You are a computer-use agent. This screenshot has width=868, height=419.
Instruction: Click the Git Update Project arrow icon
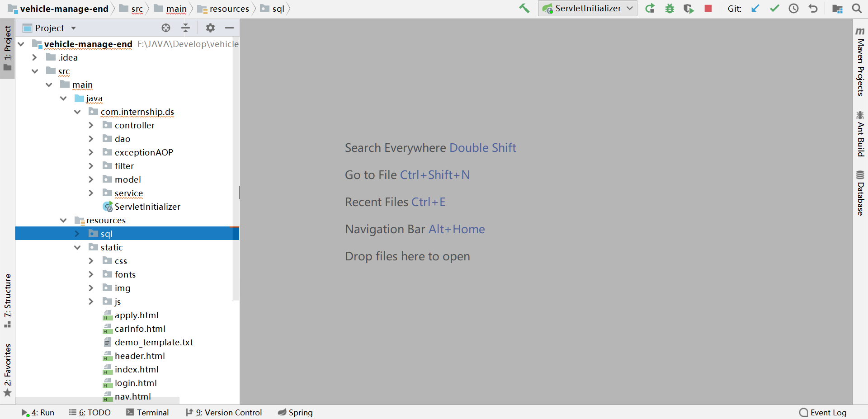coord(755,8)
